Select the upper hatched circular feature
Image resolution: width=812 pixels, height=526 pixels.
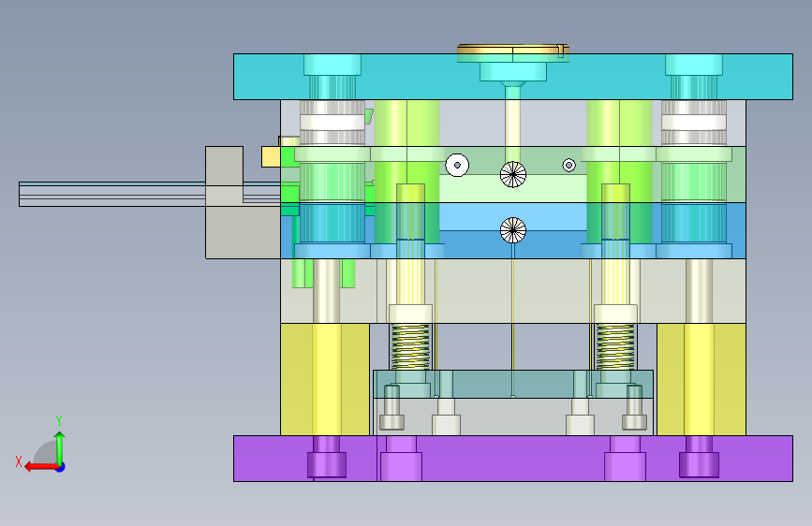513,174
